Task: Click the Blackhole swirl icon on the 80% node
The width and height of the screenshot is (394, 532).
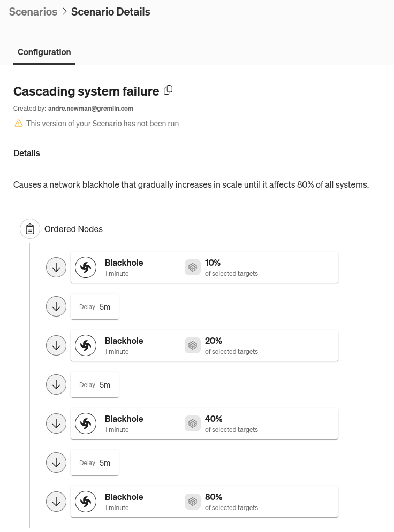Action: point(86,502)
